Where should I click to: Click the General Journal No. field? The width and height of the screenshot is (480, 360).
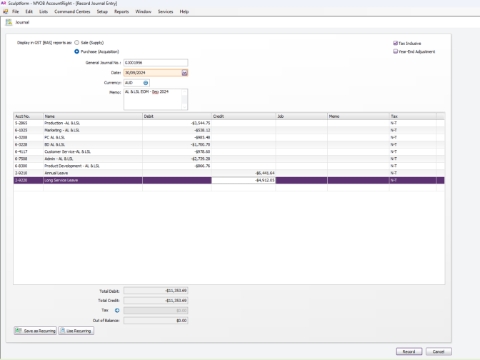pos(156,63)
